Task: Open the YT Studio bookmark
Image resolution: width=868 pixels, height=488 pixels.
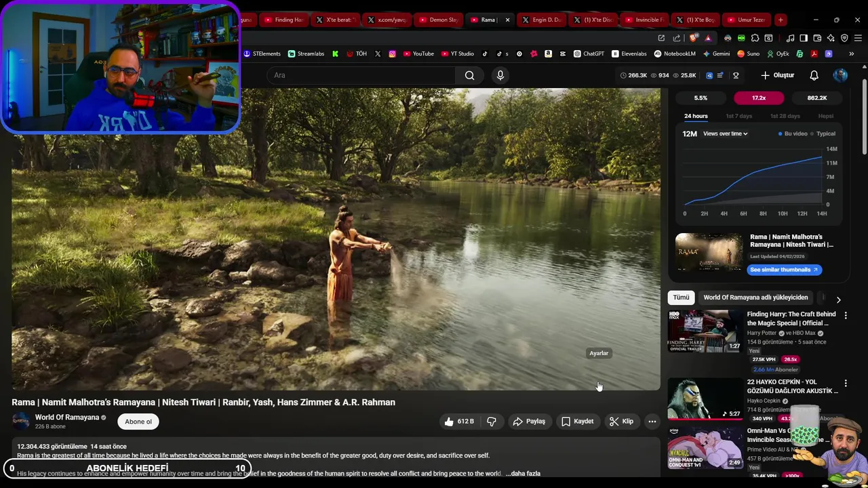Action: click(458, 54)
